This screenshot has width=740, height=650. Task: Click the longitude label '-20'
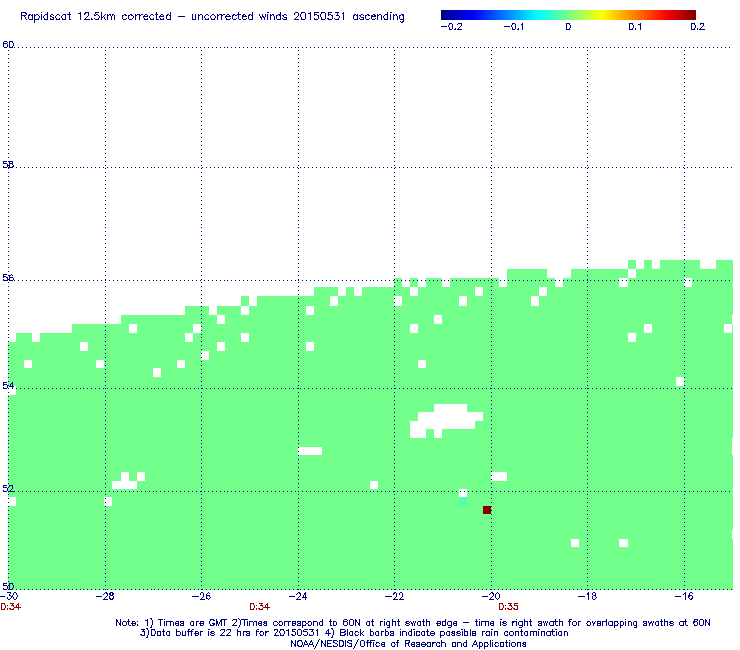[491, 597]
